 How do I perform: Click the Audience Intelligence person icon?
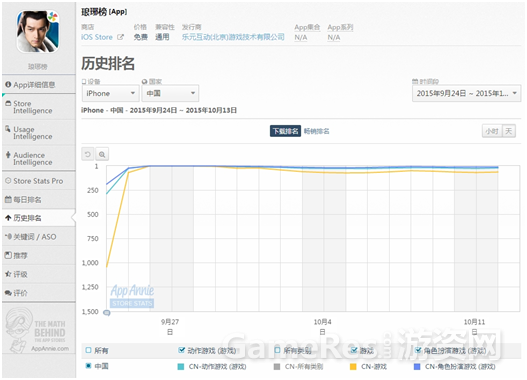click(x=8, y=155)
